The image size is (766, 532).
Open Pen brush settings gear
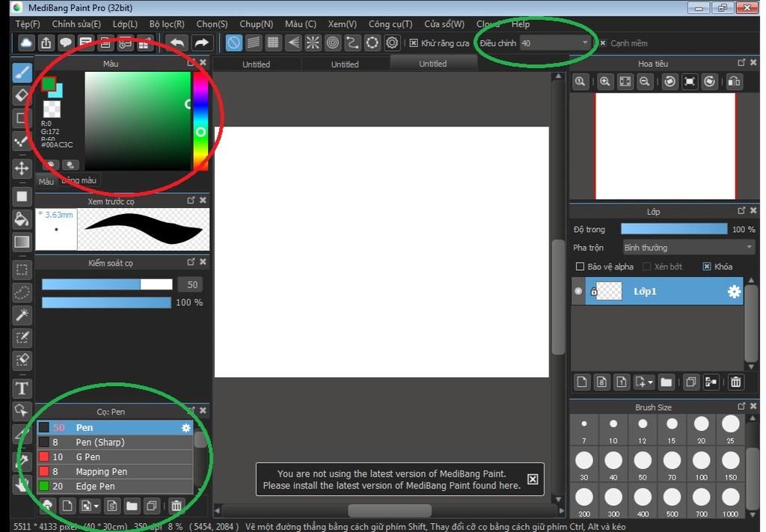point(186,427)
